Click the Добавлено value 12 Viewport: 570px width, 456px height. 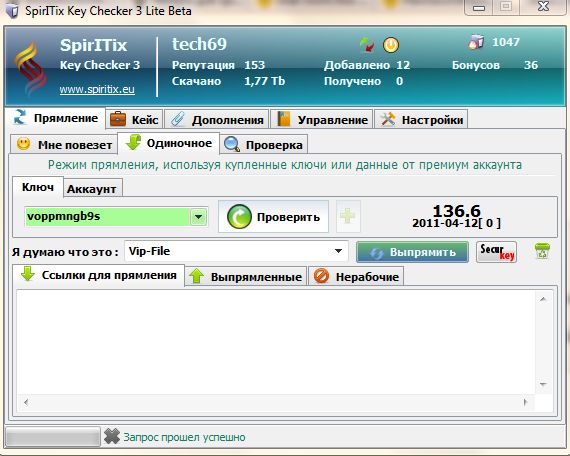[x=403, y=65]
